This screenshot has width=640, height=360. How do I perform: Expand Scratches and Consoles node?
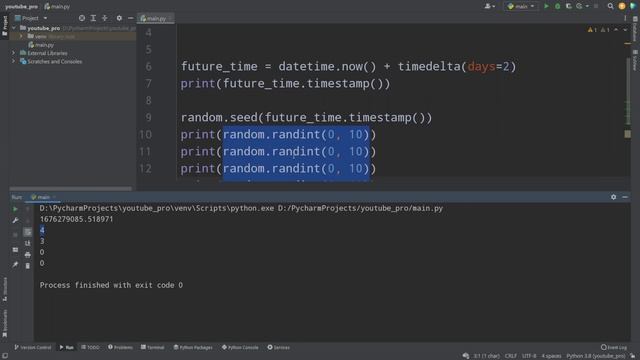click(x=13, y=61)
